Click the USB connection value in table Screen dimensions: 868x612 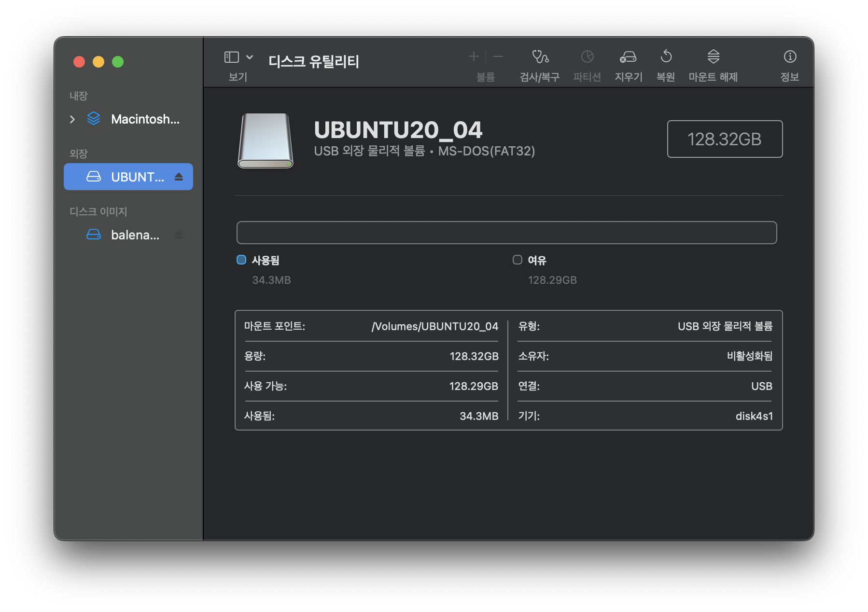point(762,386)
